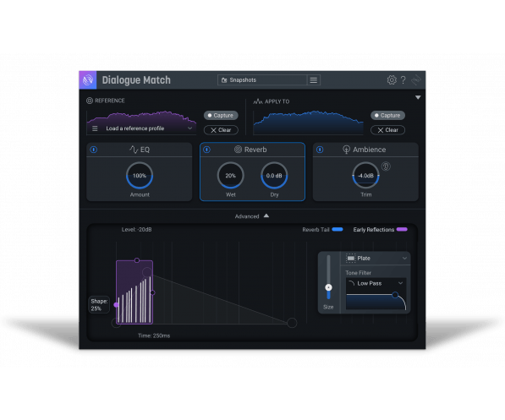This screenshot has width=505, height=420.
Task: Click the iZotope Dialogue Match logo icon
Action: pos(88,79)
